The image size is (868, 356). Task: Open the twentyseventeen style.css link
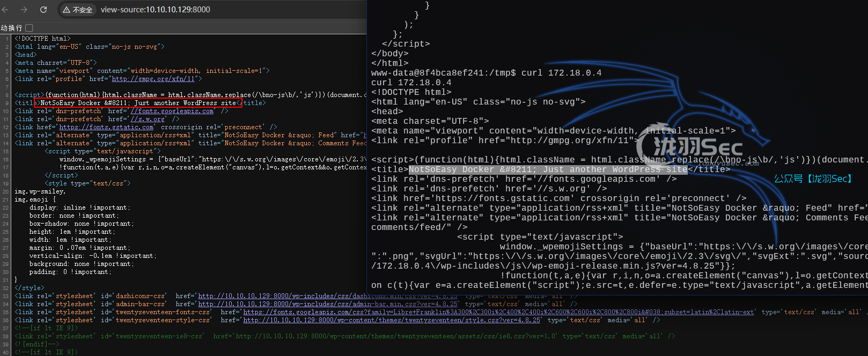pos(392,320)
